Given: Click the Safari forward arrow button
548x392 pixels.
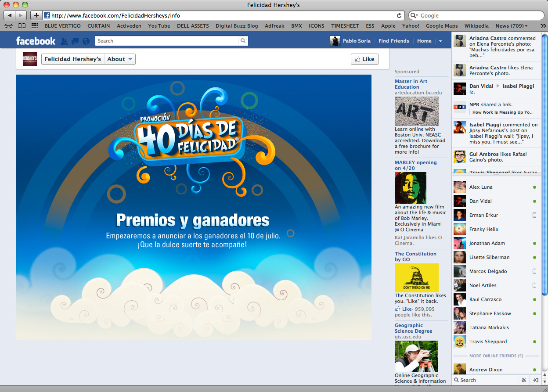Looking at the screenshot, I should click(21, 15).
